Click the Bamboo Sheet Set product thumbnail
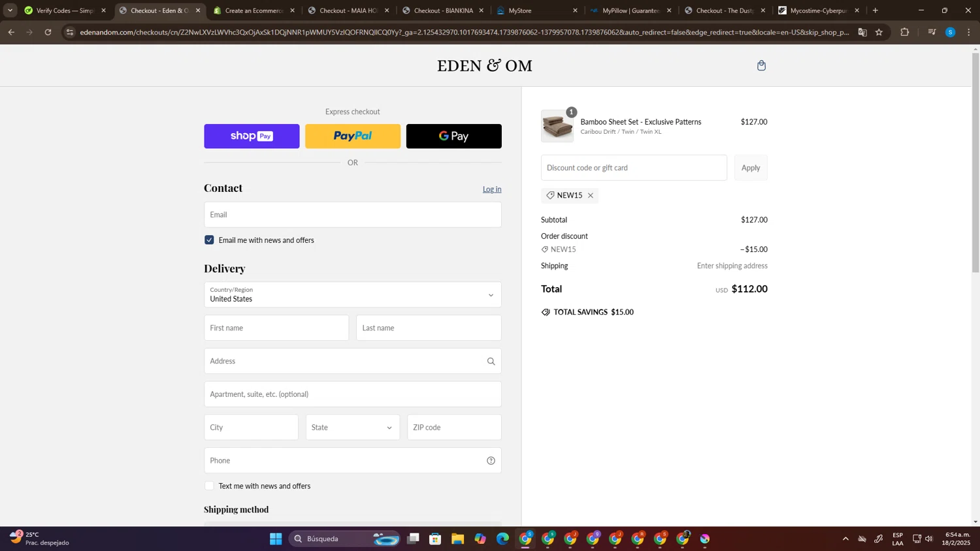 click(557, 126)
